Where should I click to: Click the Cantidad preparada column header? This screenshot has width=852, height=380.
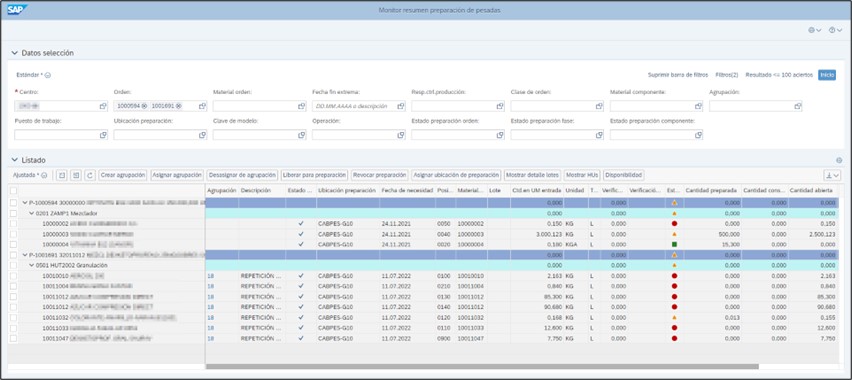tap(711, 190)
